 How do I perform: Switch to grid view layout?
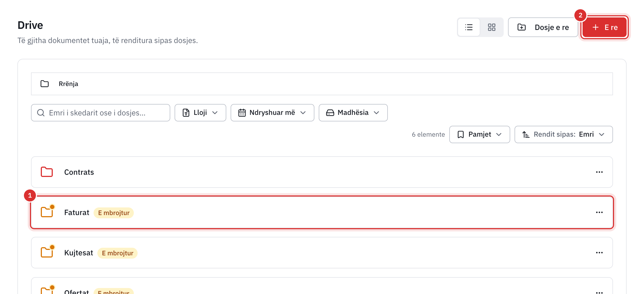pos(491,27)
